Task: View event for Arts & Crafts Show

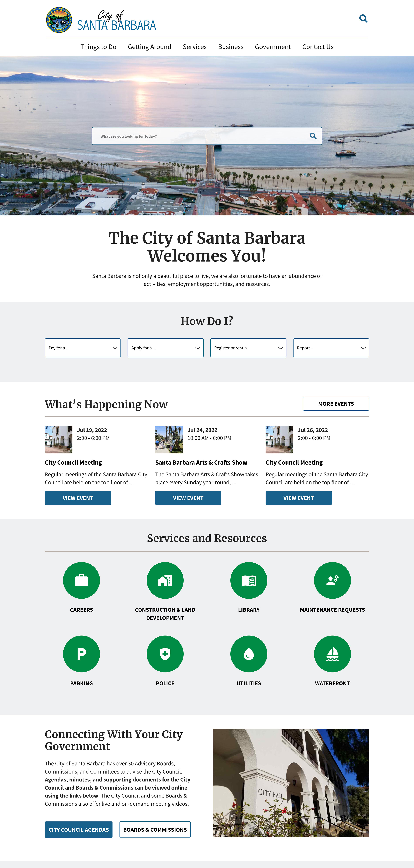Action: (x=188, y=498)
